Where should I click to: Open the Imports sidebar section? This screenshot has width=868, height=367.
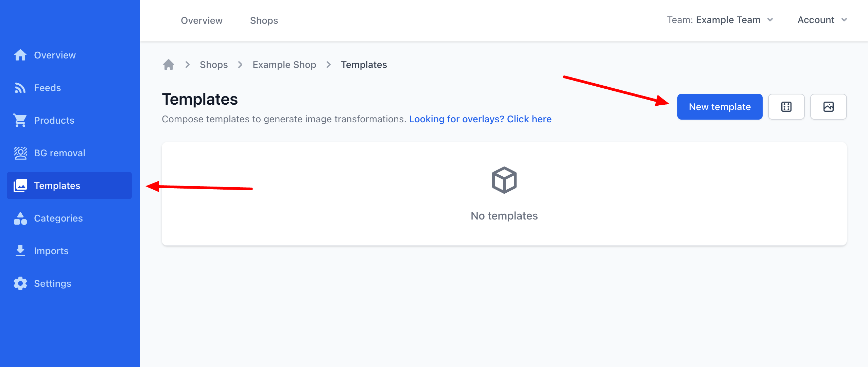(51, 251)
